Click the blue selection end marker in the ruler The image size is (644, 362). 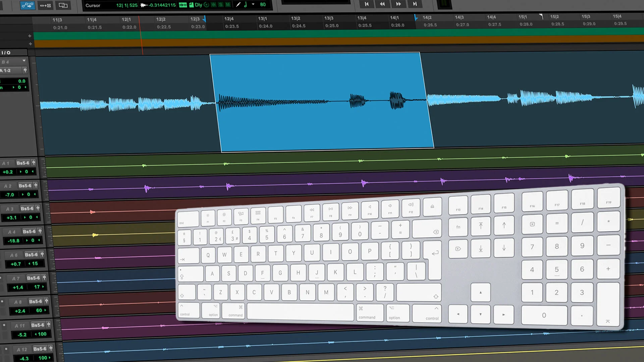416,17
